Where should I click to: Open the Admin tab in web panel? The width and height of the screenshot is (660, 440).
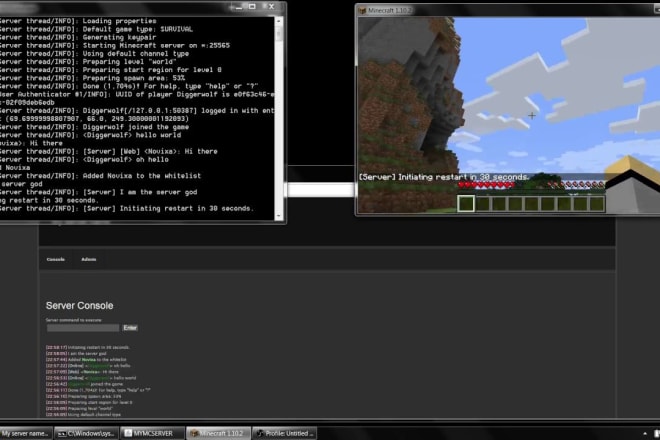tap(89, 259)
